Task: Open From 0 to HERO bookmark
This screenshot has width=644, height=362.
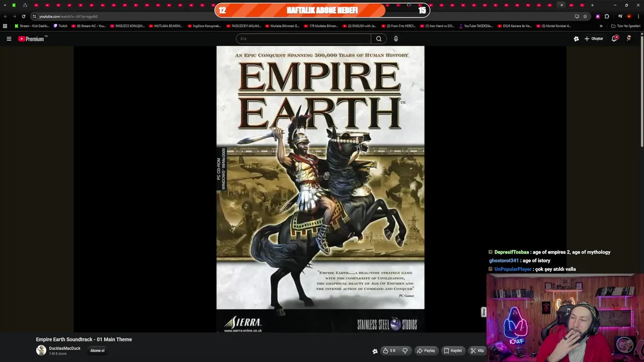Action: point(398,26)
